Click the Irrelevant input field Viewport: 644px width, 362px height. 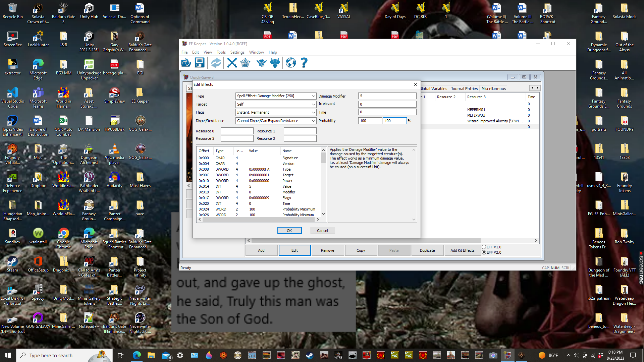(387, 104)
